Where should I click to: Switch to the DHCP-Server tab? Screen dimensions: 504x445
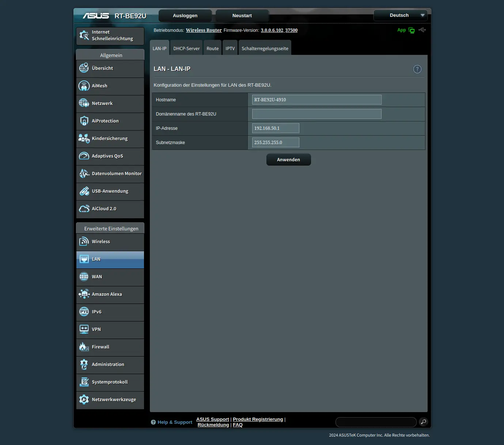click(x=186, y=48)
